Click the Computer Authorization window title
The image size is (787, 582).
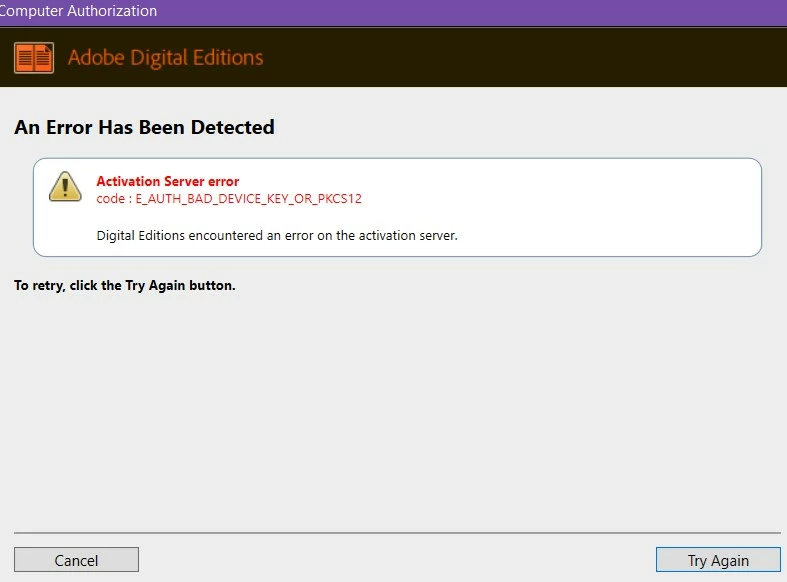coord(78,11)
